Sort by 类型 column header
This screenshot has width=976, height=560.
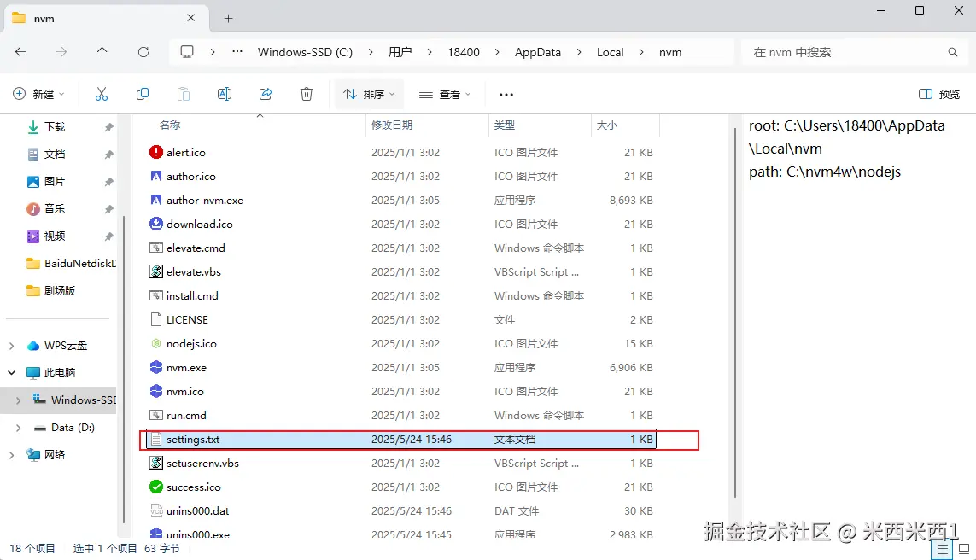click(x=504, y=125)
